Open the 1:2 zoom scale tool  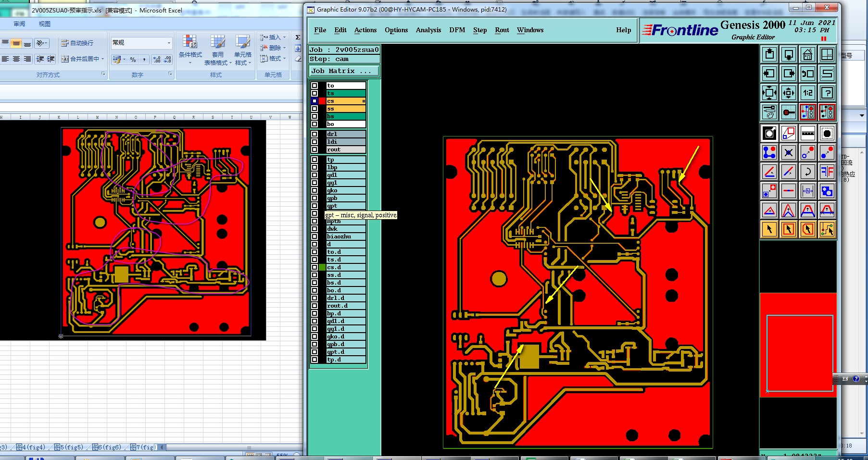coord(808,93)
